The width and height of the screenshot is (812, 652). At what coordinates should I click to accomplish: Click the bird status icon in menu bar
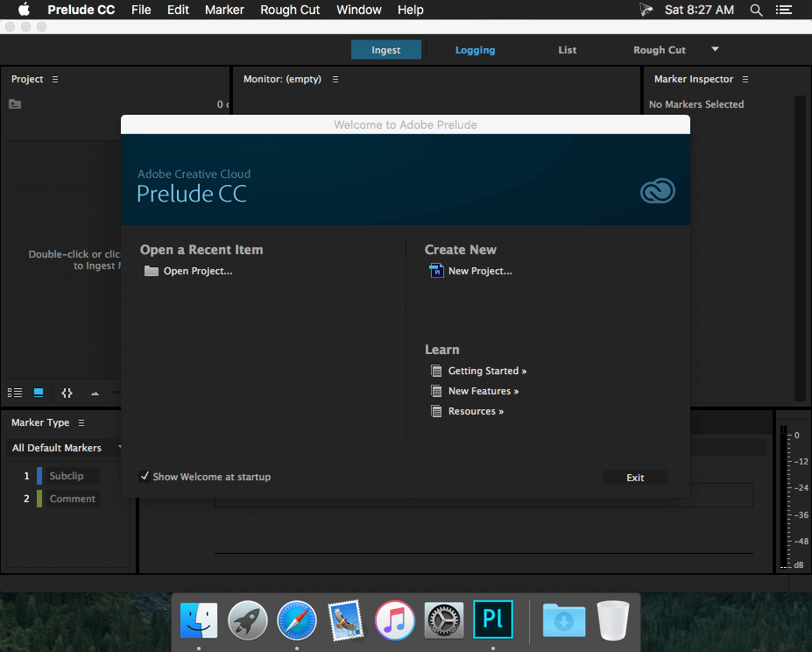646,10
